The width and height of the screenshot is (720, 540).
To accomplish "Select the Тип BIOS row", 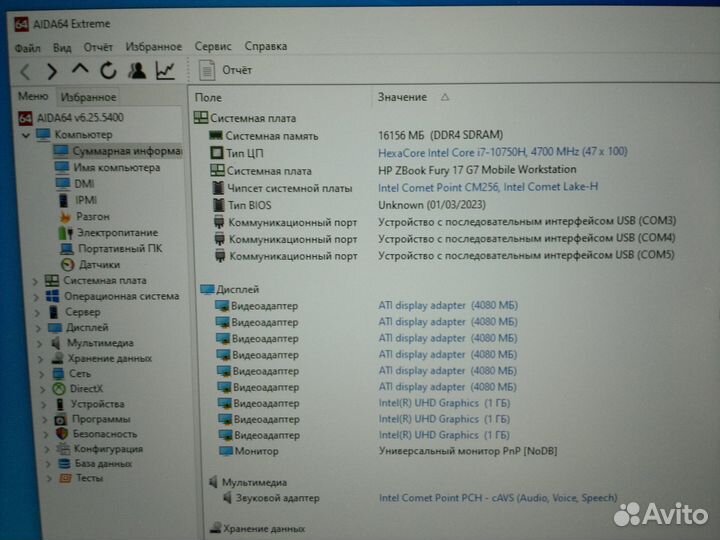I will [349, 205].
